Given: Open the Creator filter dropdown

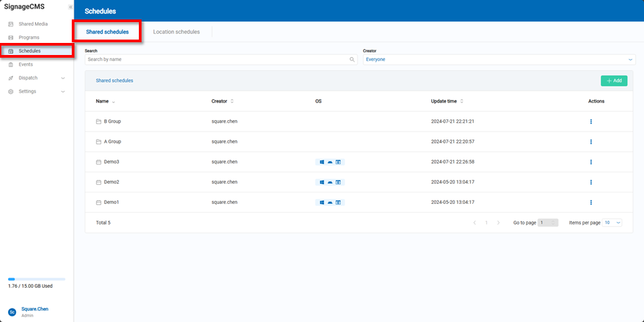Looking at the screenshot, I should point(498,60).
